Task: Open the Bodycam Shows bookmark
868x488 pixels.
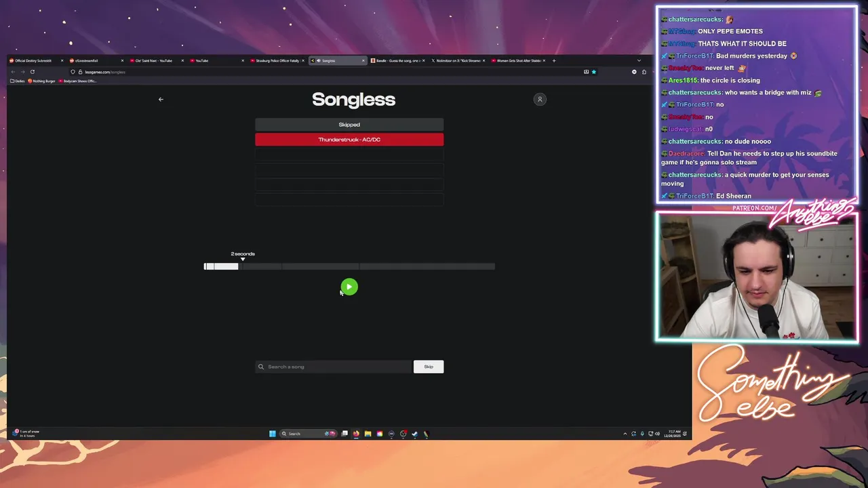Action: point(78,81)
